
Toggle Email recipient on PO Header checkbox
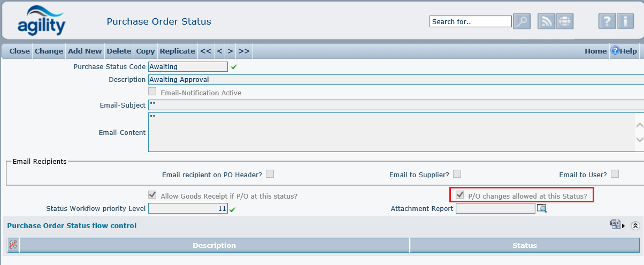(270, 173)
